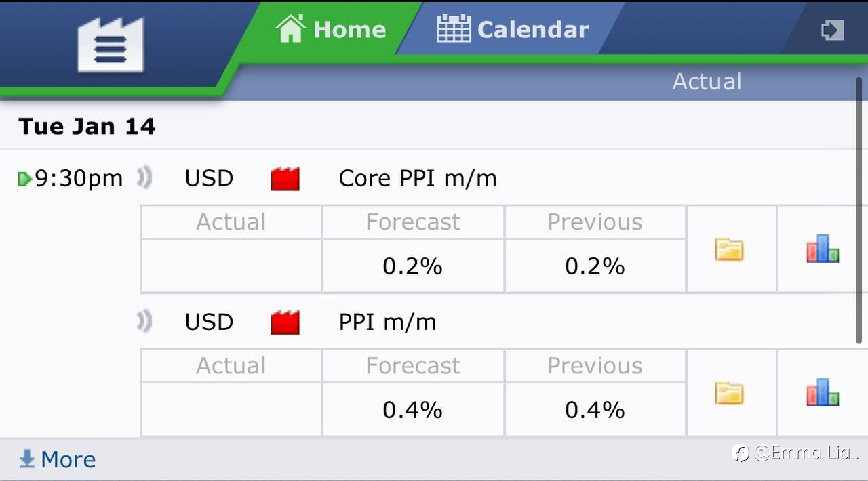Show the bar chart for PPI m/m
Screen dimensions: 868x481
point(823,392)
